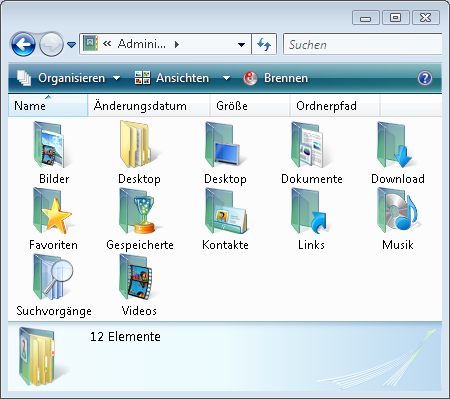Maximize the explorer window
The width and height of the screenshot is (450, 399).
(396, 18)
